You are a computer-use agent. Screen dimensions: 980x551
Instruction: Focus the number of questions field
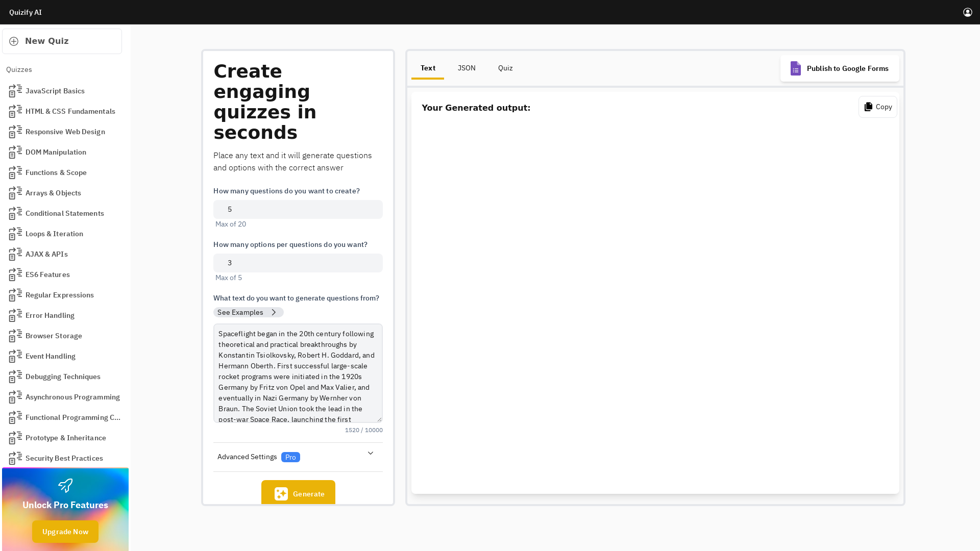[x=298, y=209]
